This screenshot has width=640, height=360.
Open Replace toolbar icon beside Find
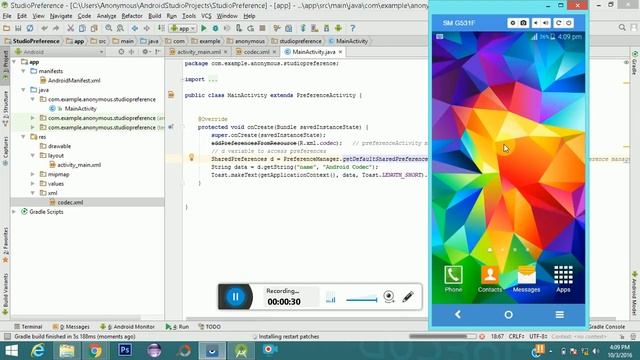click(x=120, y=28)
